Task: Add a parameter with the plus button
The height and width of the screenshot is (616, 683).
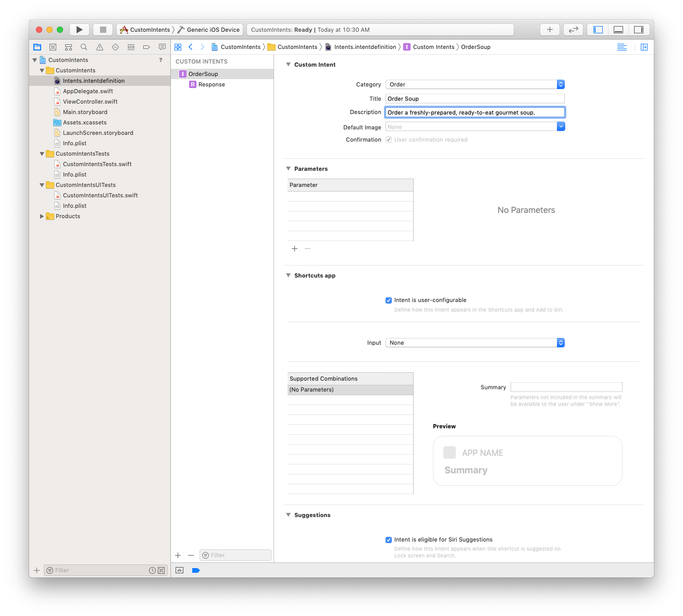Action: click(295, 248)
